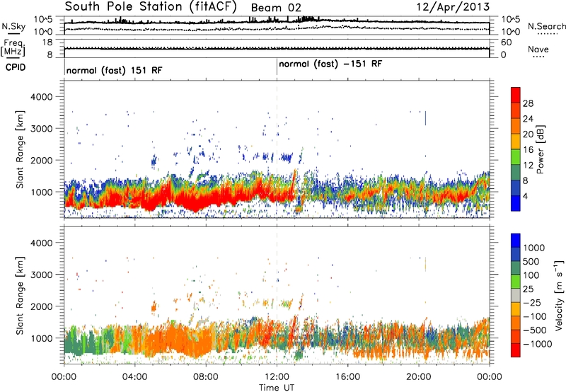
Task: Select the N.Search legend label
Action: pyautogui.click(x=546, y=26)
